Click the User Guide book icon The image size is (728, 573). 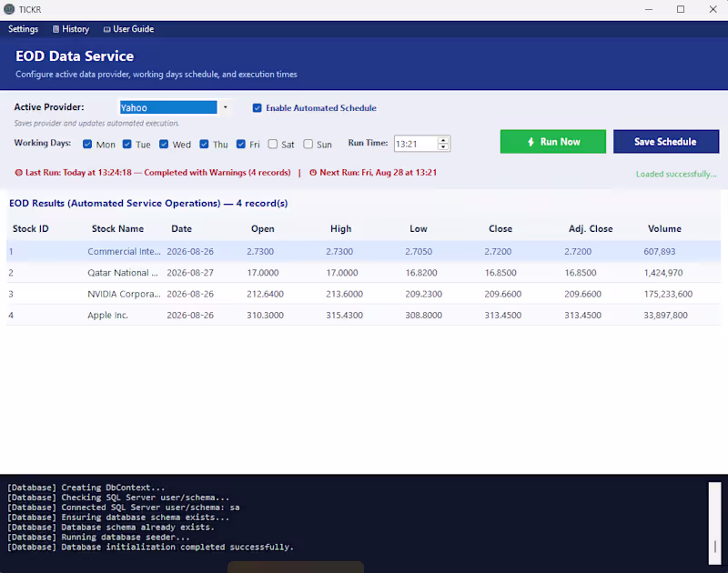106,29
